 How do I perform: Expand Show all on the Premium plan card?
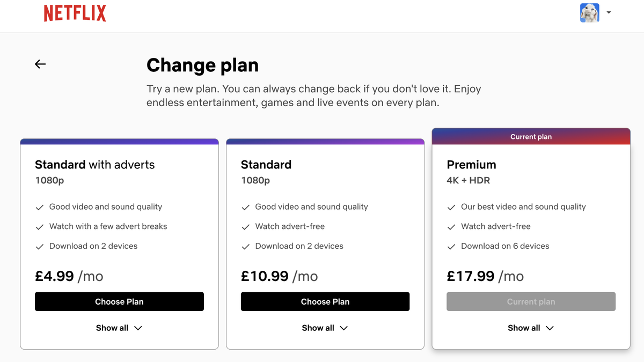531,328
